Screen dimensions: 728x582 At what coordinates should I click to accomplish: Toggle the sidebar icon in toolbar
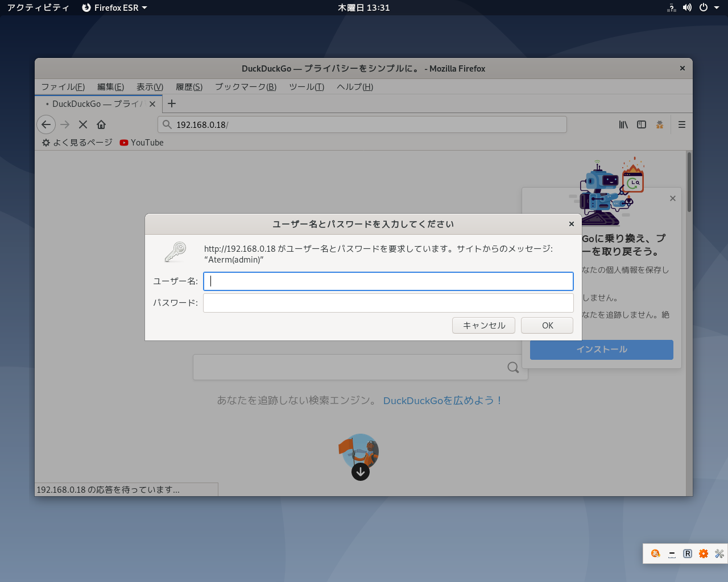642,124
